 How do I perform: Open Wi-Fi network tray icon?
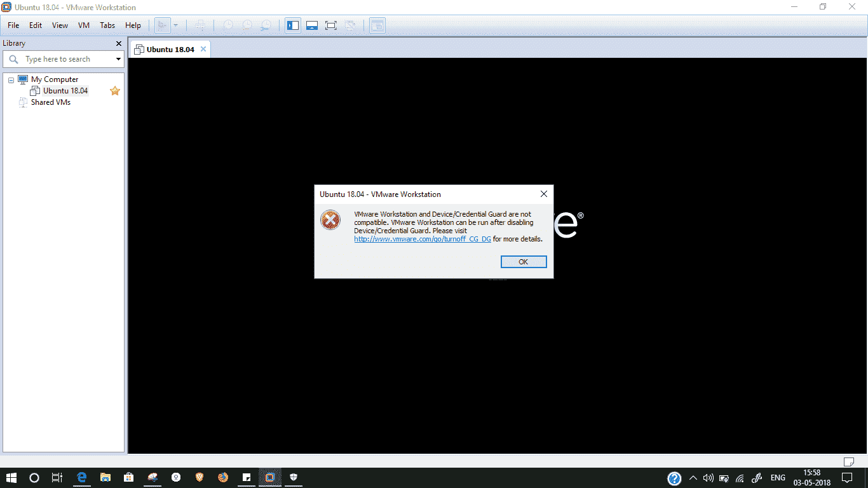pos(740,478)
